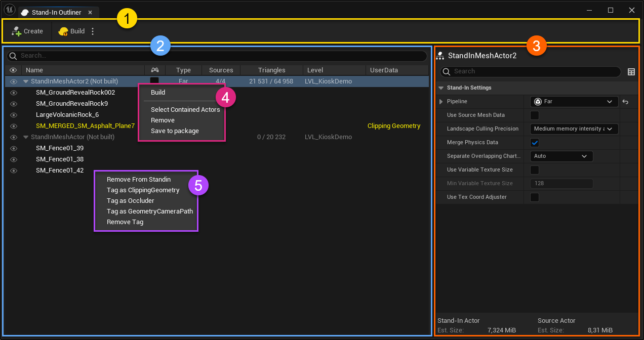Click the outliner search field
644x340 pixels.
coord(218,56)
